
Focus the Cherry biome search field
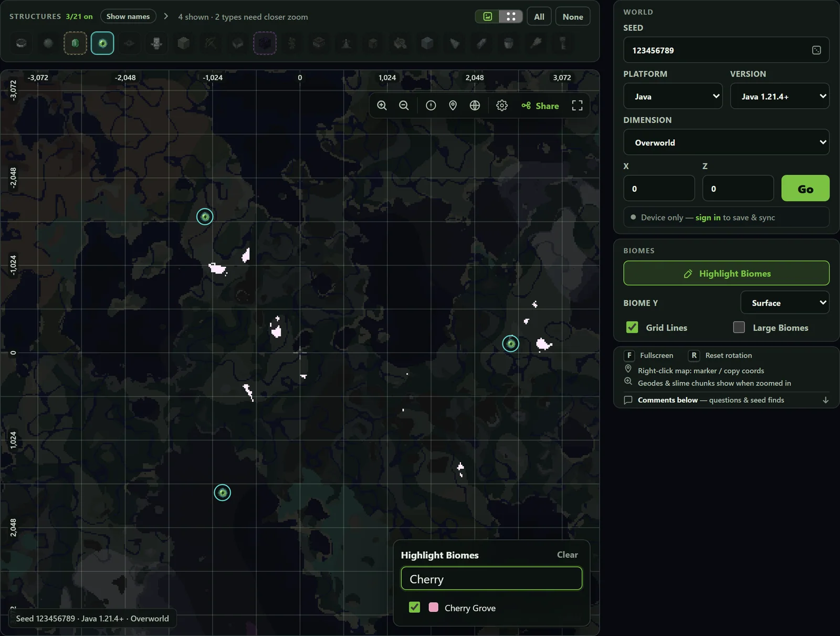tap(491, 578)
